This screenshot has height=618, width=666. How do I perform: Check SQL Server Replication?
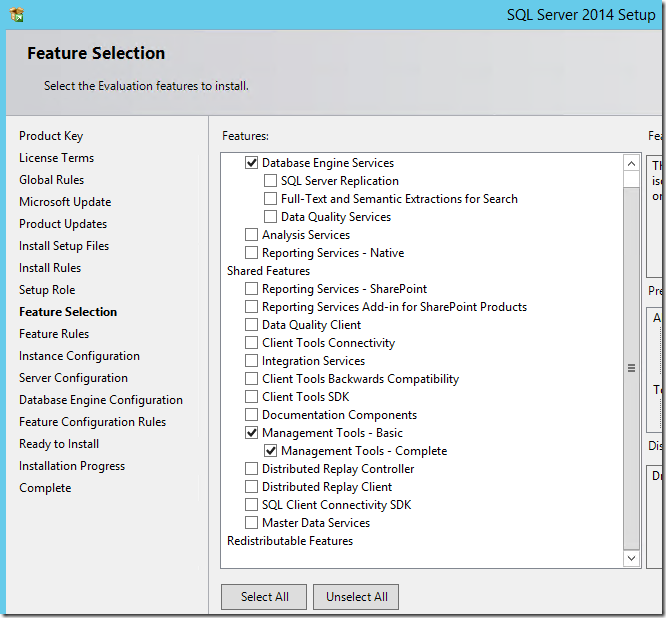270,181
